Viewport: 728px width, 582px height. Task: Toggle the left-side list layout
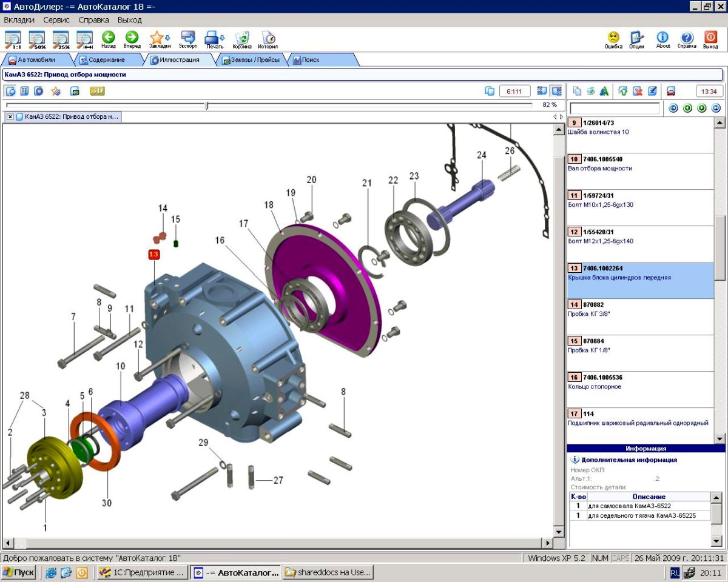point(542,92)
